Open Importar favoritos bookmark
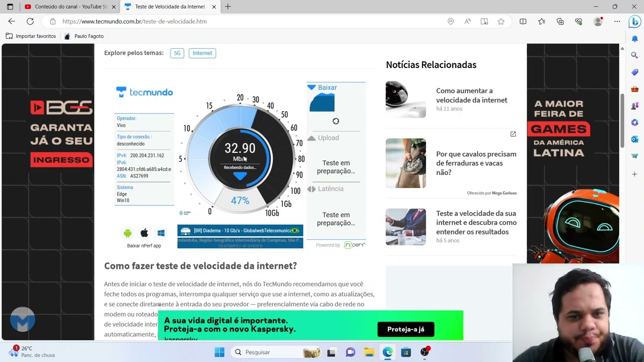 [31, 36]
